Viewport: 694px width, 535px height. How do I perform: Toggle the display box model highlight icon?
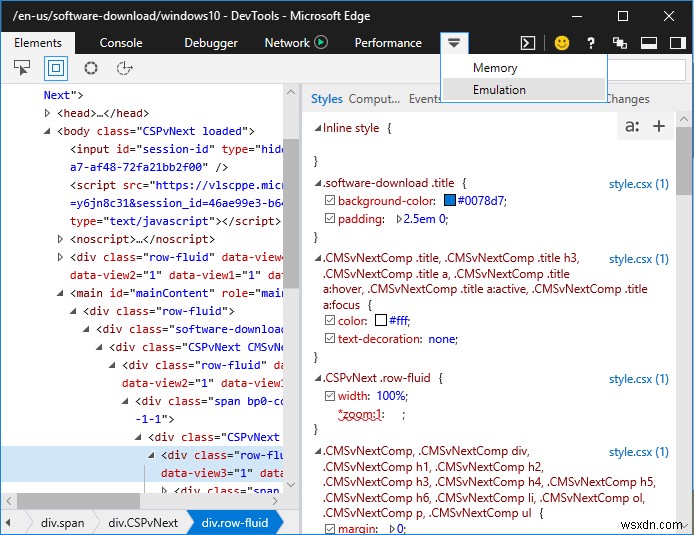(x=56, y=68)
